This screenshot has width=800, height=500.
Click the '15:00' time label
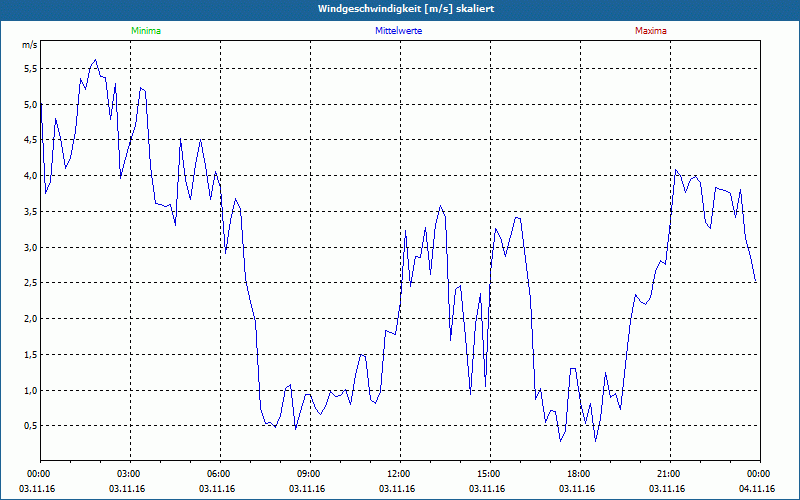click(490, 474)
